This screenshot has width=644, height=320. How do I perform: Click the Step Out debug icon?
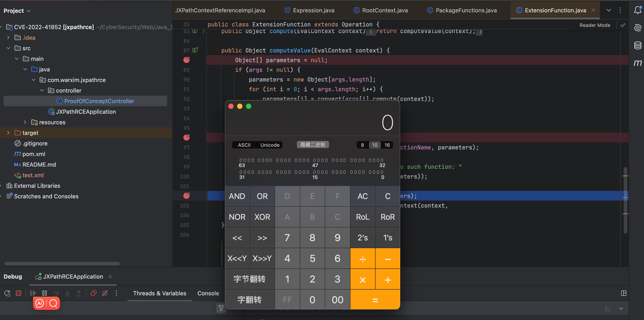79,293
